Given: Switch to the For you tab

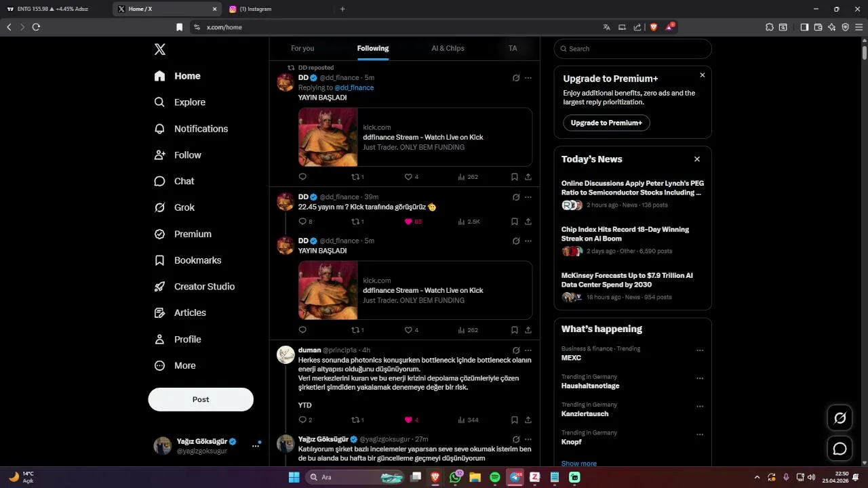Looking at the screenshot, I should [302, 48].
